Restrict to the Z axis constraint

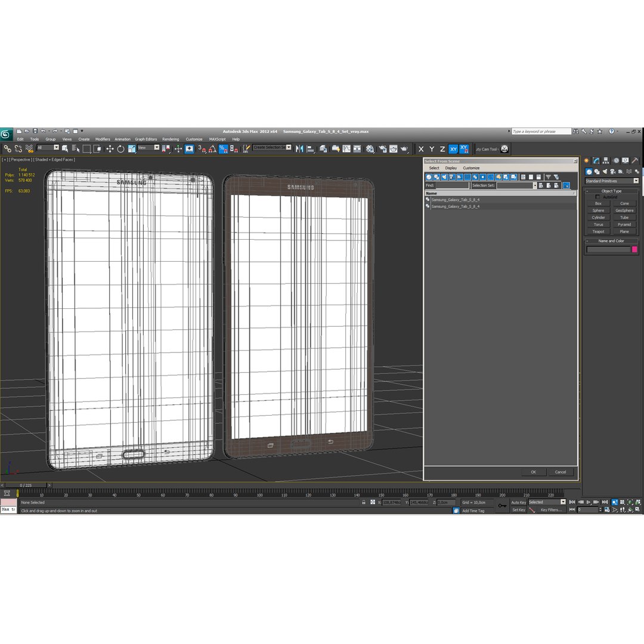442,149
